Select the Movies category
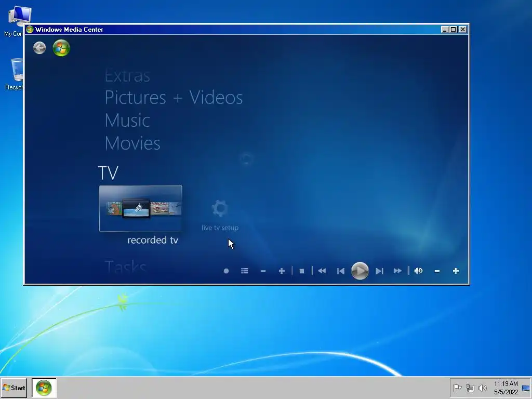532x399 pixels. point(132,143)
